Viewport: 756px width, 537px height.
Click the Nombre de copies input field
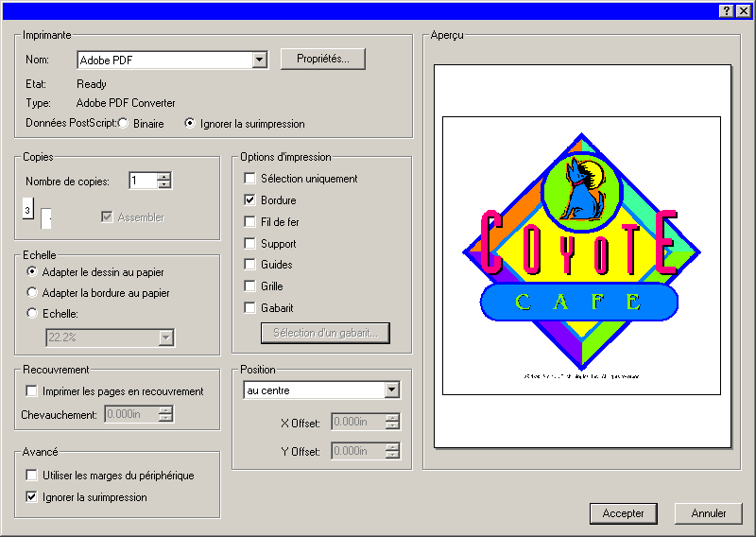[x=143, y=181]
